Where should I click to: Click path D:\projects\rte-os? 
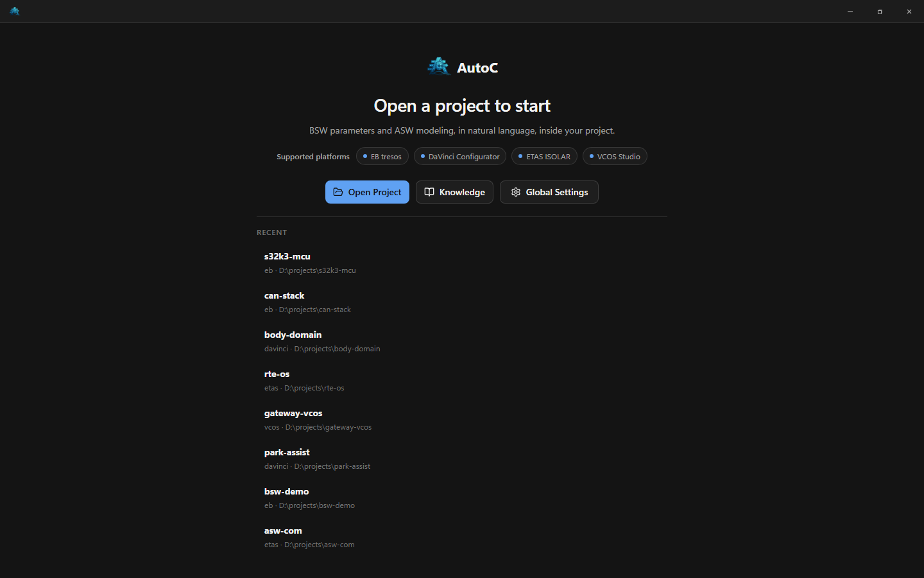(314, 388)
